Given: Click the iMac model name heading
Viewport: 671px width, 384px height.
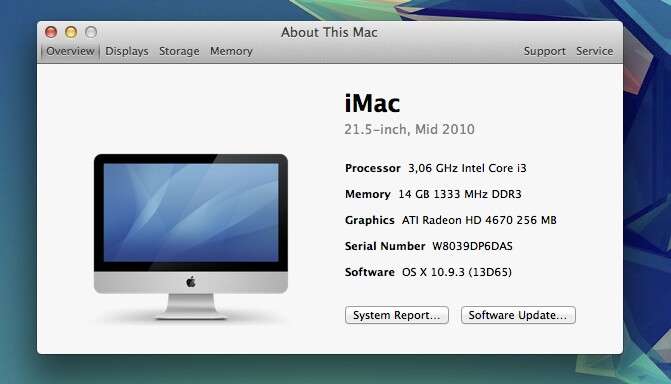Looking at the screenshot, I should 372,103.
